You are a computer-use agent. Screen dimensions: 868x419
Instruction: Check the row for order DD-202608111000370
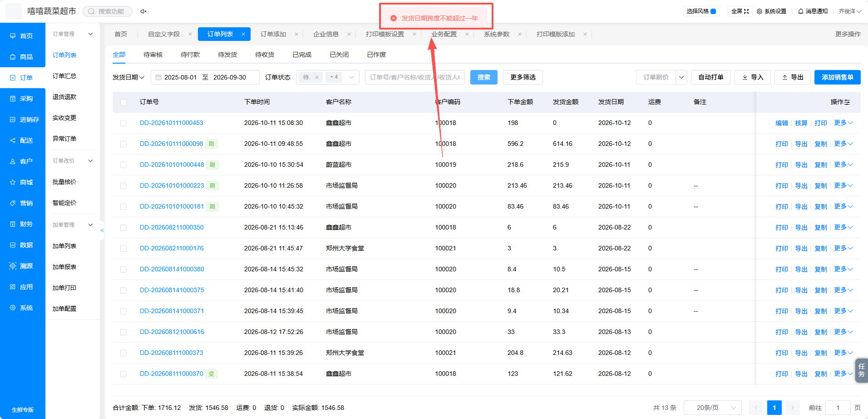tap(123, 374)
